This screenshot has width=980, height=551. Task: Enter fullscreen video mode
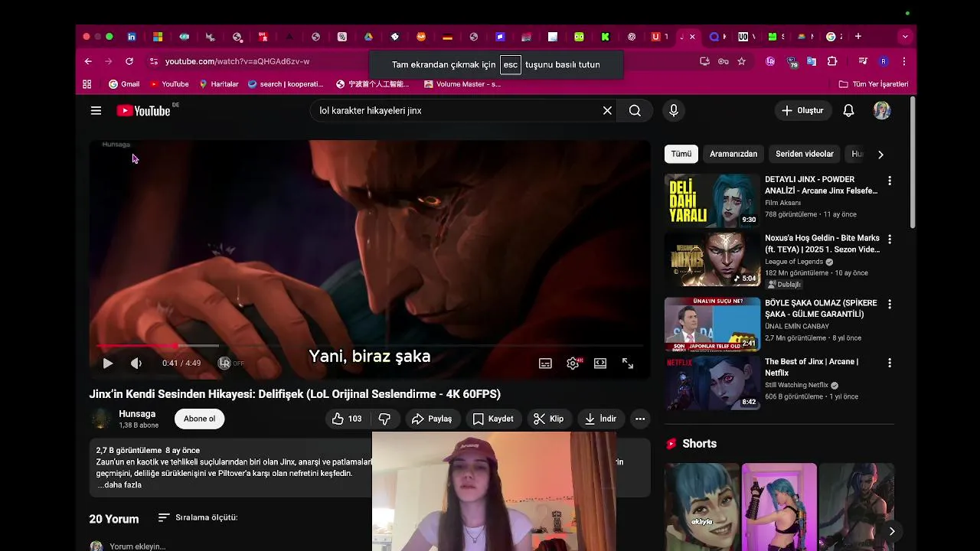pos(628,364)
